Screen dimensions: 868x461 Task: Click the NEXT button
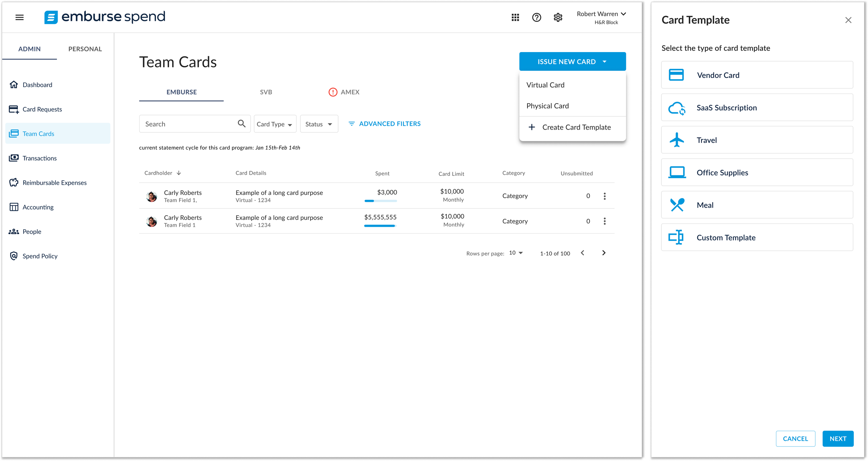837,438
